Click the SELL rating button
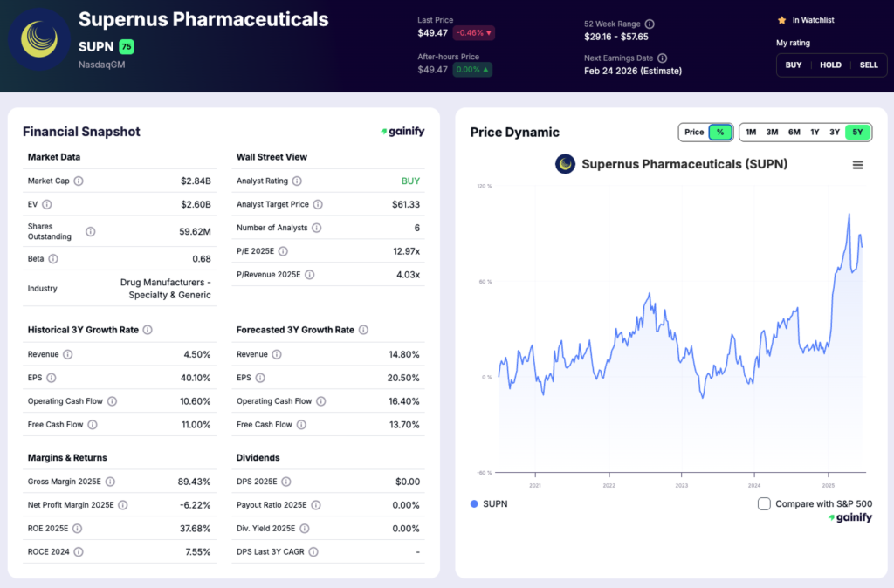The height and width of the screenshot is (588, 894). point(869,65)
